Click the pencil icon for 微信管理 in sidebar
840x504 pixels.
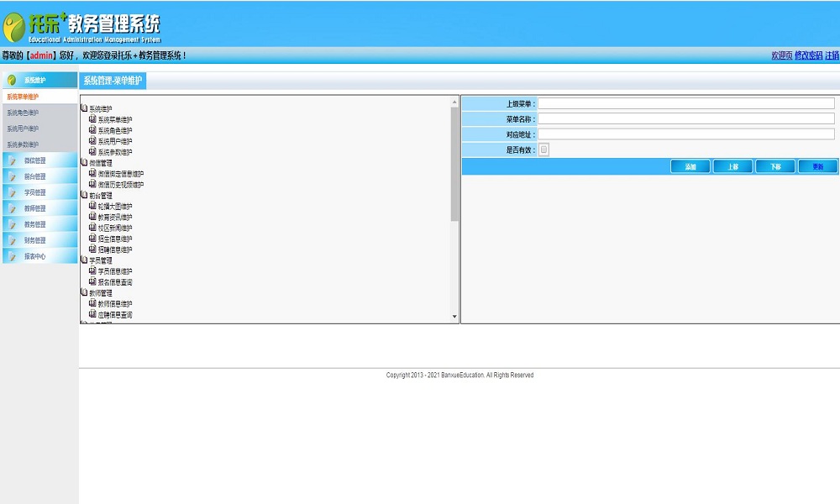(x=12, y=160)
